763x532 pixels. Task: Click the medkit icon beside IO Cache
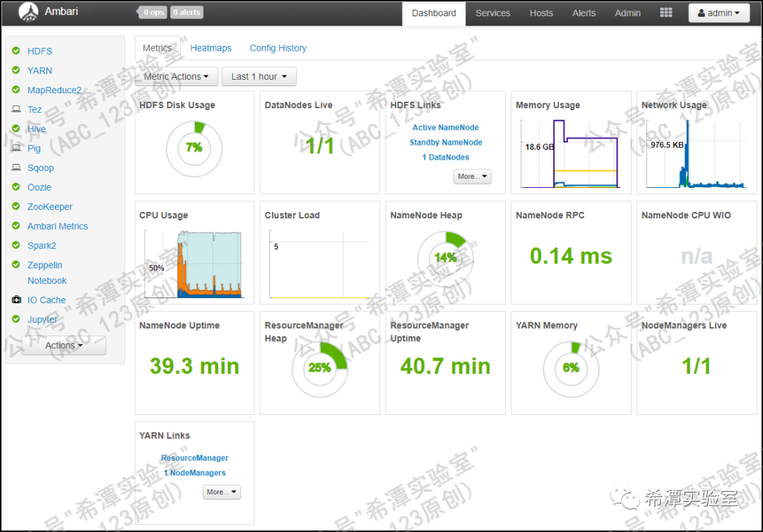pos(16,300)
